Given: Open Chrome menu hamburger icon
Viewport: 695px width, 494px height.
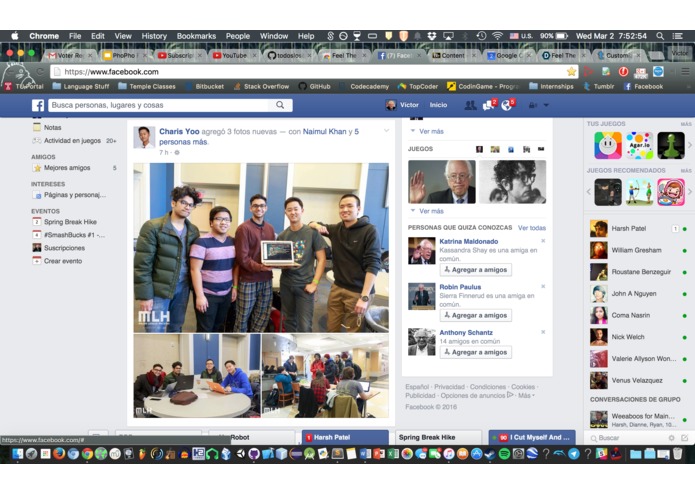Looking at the screenshot, I should tap(685, 71).
